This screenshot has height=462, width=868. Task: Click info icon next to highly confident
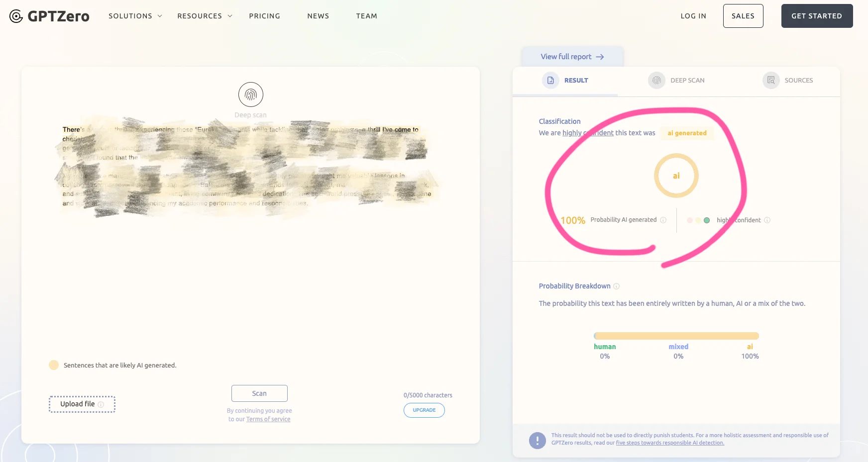coord(767,220)
